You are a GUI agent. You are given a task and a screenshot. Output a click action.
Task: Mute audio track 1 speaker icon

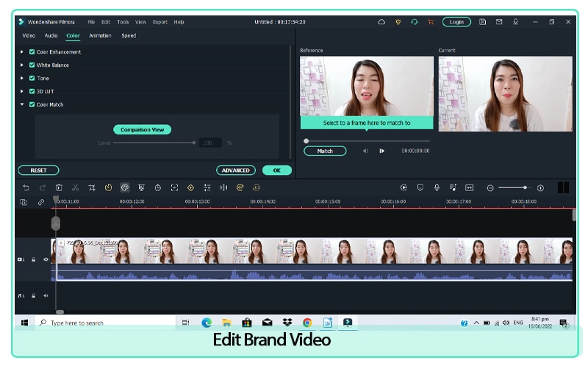(46, 296)
